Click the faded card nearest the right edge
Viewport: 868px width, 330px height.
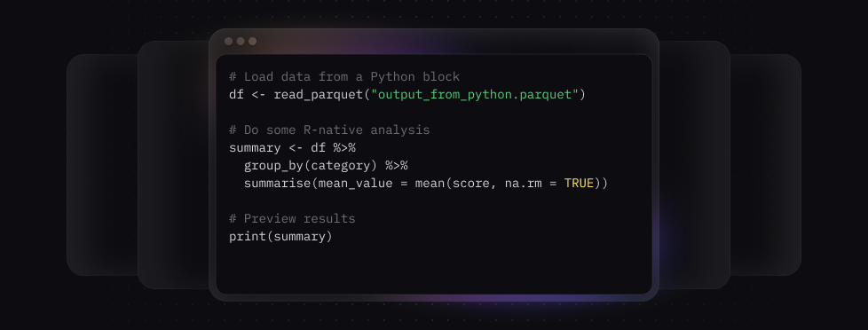point(766,164)
